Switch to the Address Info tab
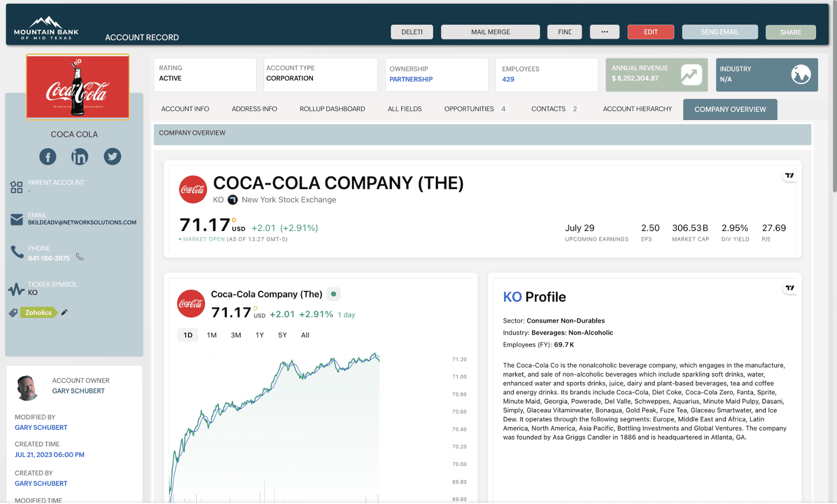This screenshot has width=837, height=504. click(x=254, y=109)
